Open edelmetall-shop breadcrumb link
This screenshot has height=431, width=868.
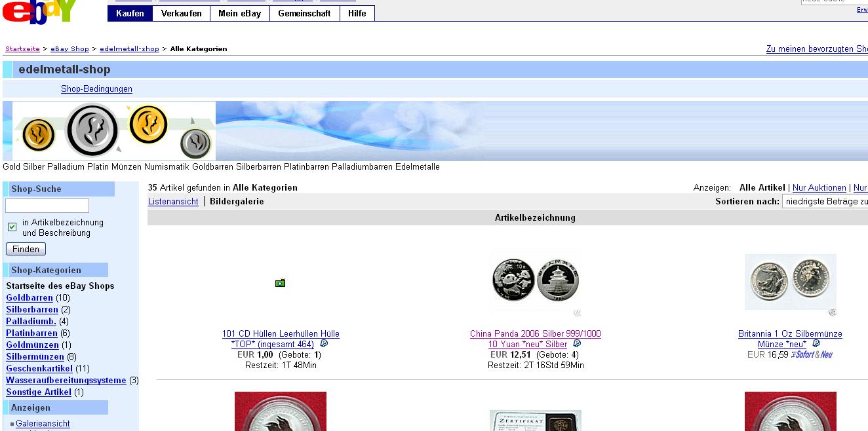129,49
